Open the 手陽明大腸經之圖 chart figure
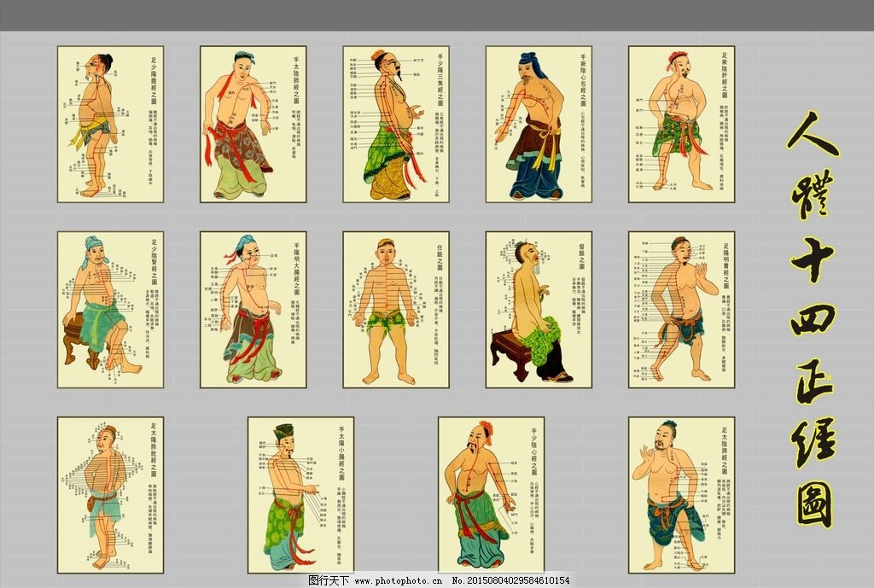 click(253, 310)
